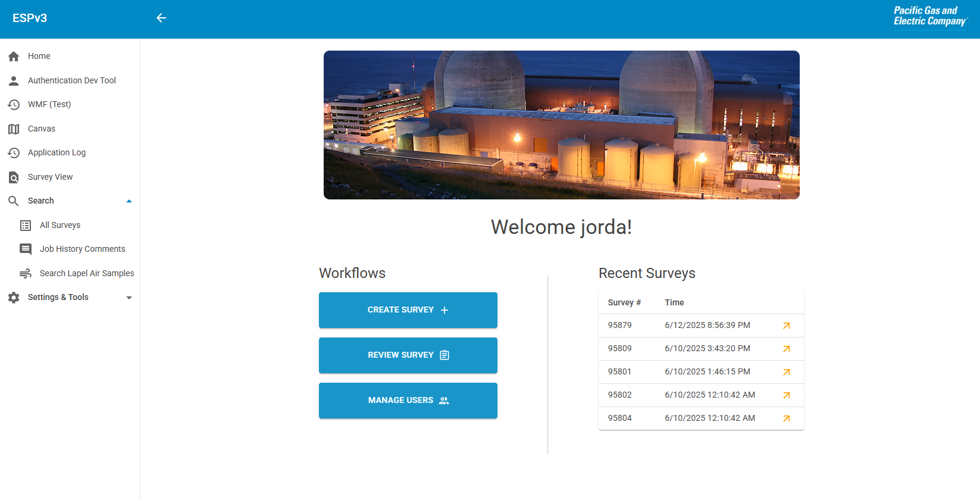Click the Application Log history icon
Image resolution: width=980 pixels, height=500 pixels.
14,153
